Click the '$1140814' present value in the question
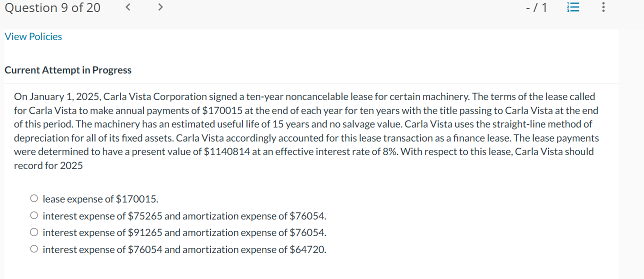The height and width of the screenshot is (279, 644). [227, 151]
